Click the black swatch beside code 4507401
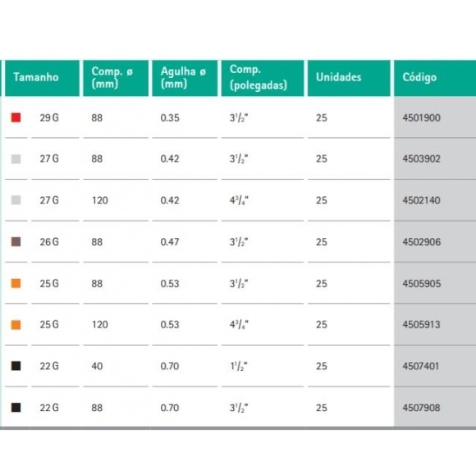The height and width of the screenshot is (476, 476). [x=16, y=366]
